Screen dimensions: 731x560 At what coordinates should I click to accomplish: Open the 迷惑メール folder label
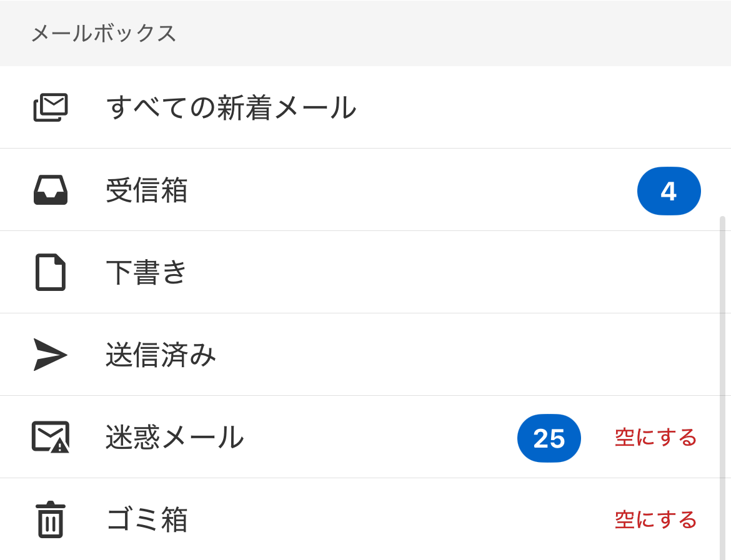[x=174, y=437]
